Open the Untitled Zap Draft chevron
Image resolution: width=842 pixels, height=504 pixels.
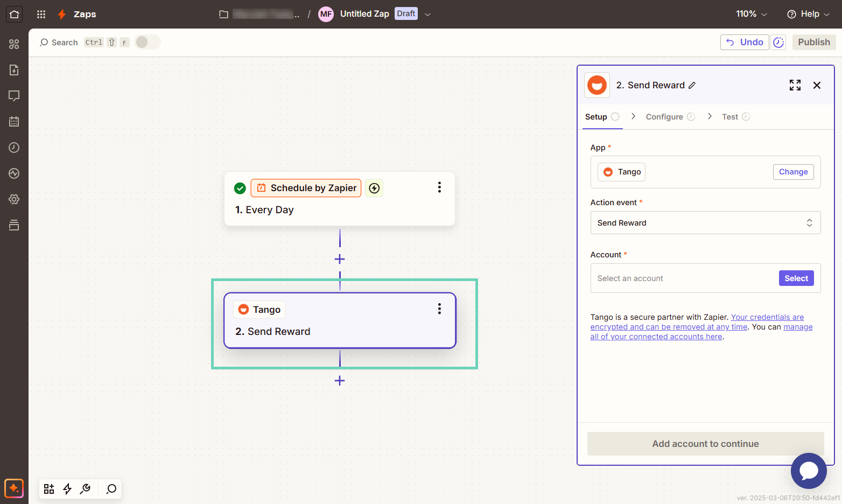click(x=427, y=15)
